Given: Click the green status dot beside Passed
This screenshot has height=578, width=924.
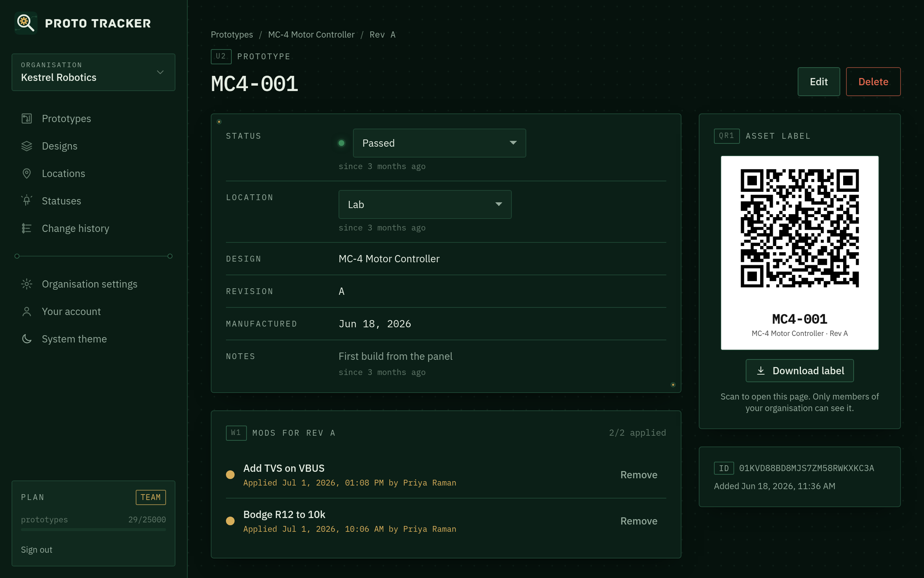Looking at the screenshot, I should [x=341, y=143].
